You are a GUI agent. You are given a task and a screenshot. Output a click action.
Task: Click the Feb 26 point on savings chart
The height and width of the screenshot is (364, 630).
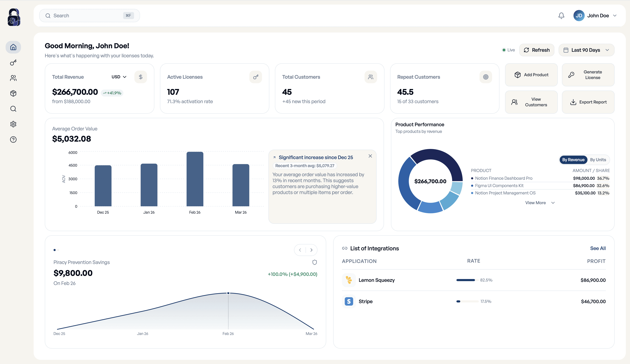(228, 293)
